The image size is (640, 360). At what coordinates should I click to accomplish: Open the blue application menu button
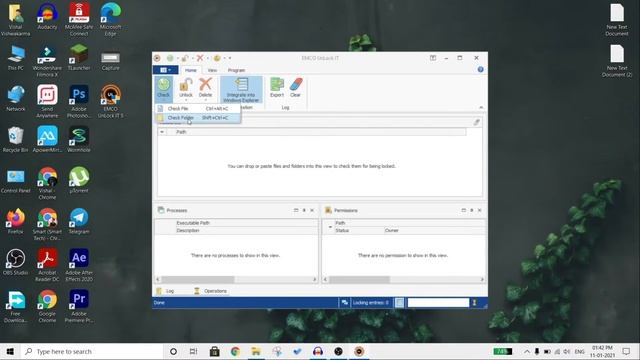pos(165,70)
